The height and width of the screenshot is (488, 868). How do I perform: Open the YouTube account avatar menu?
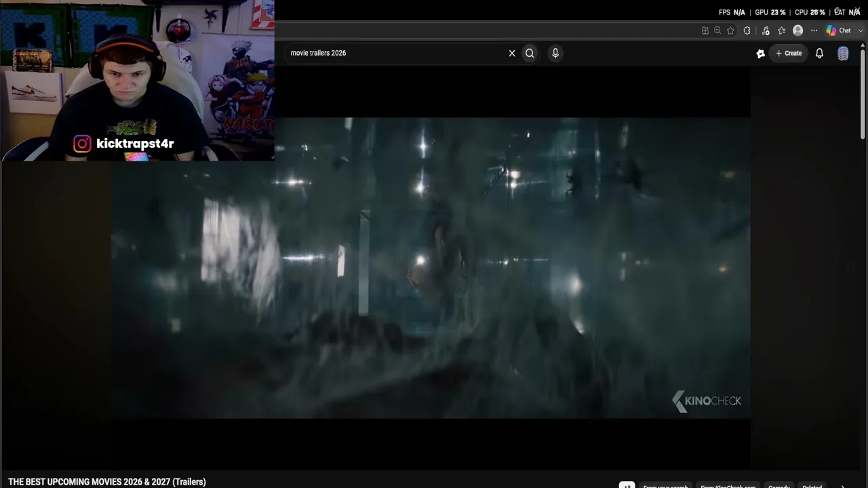point(843,54)
